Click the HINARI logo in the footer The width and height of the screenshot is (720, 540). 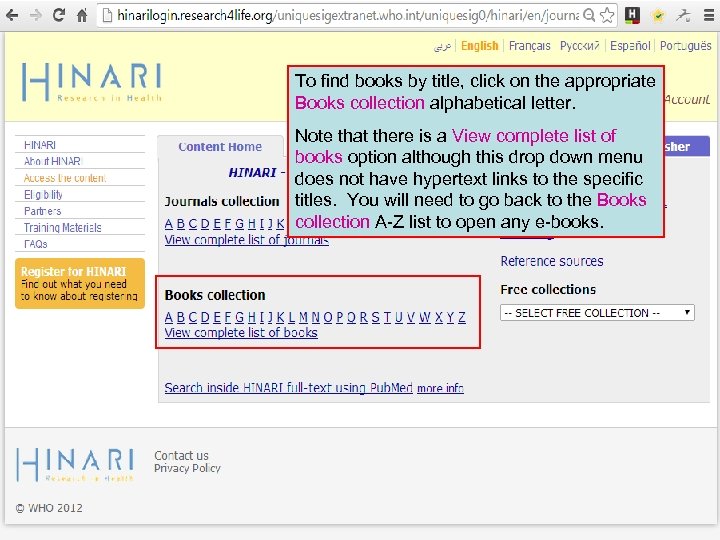[x=75, y=465]
